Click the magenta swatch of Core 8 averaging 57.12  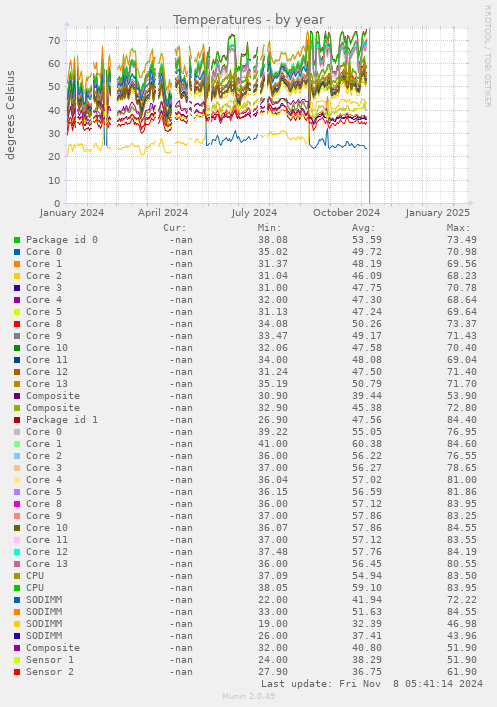17,504
